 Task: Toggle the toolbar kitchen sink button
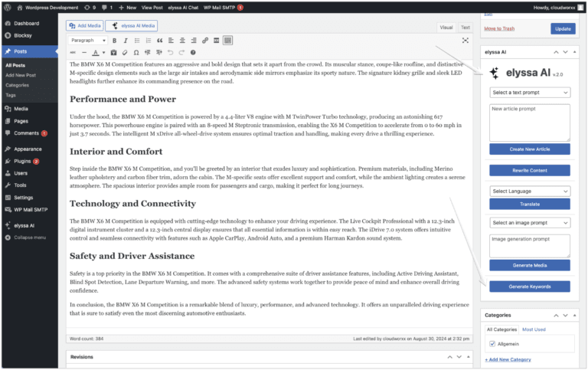pos(227,41)
